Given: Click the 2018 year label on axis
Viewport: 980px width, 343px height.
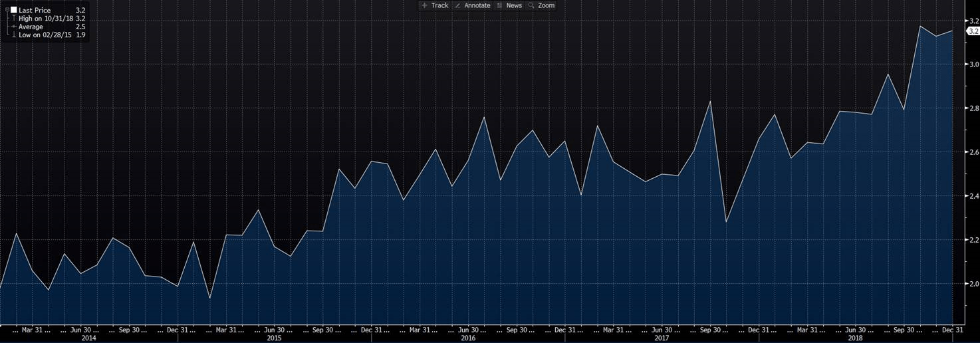Looking at the screenshot, I should coord(854,338).
